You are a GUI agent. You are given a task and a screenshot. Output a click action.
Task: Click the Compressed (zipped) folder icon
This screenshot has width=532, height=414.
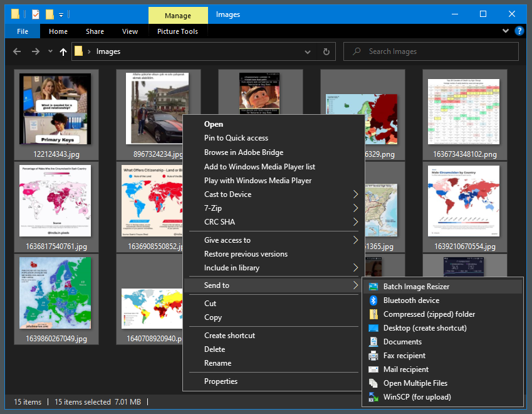point(373,314)
